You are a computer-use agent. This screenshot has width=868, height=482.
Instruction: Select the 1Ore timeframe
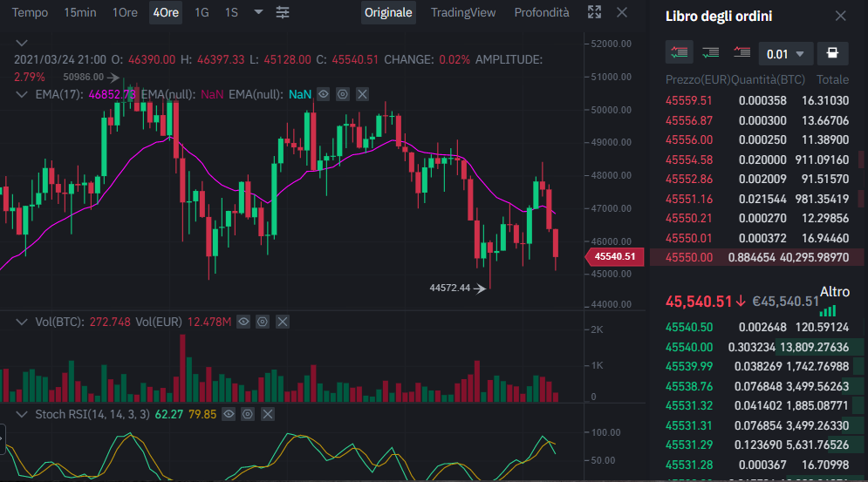click(x=125, y=12)
